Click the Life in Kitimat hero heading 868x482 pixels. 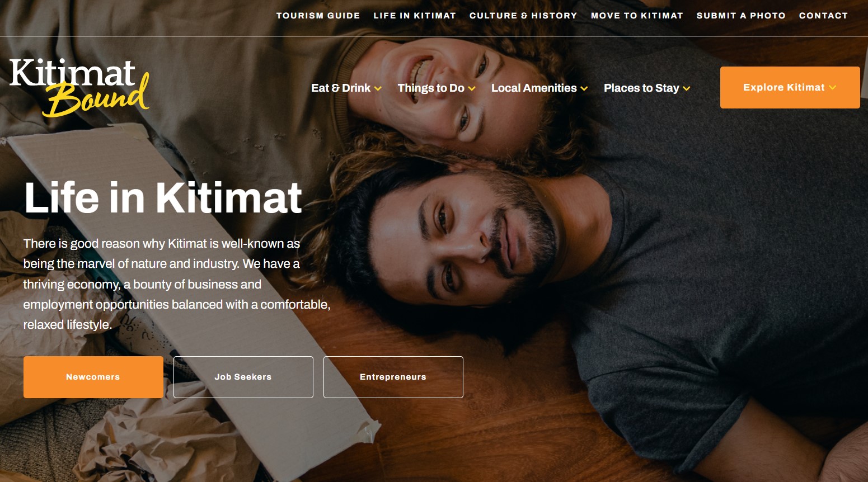coord(163,197)
